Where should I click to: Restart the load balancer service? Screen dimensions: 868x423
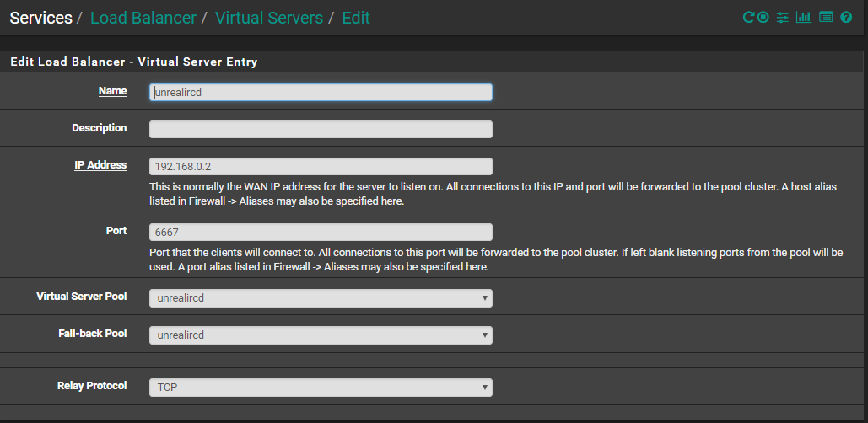[x=747, y=17]
